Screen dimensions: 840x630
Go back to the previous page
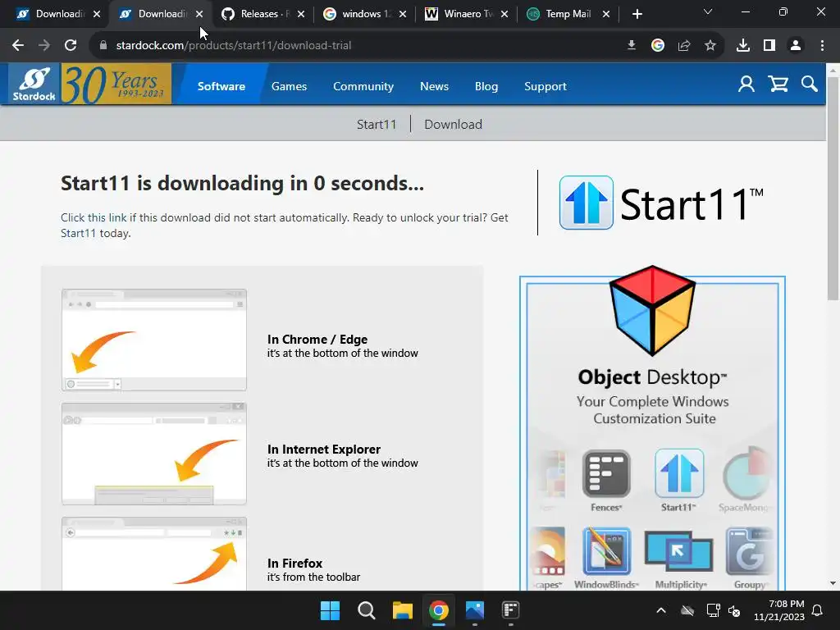(x=18, y=46)
